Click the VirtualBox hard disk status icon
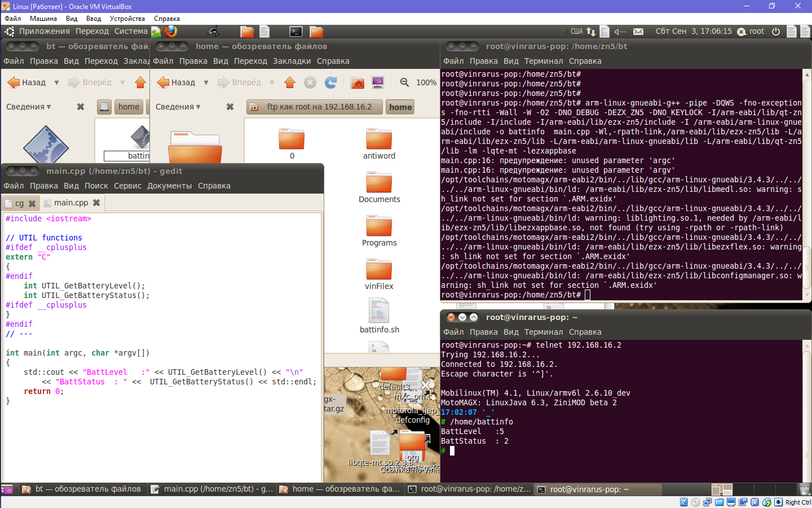Viewport: 812px width, 508px height. click(x=684, y=502)
